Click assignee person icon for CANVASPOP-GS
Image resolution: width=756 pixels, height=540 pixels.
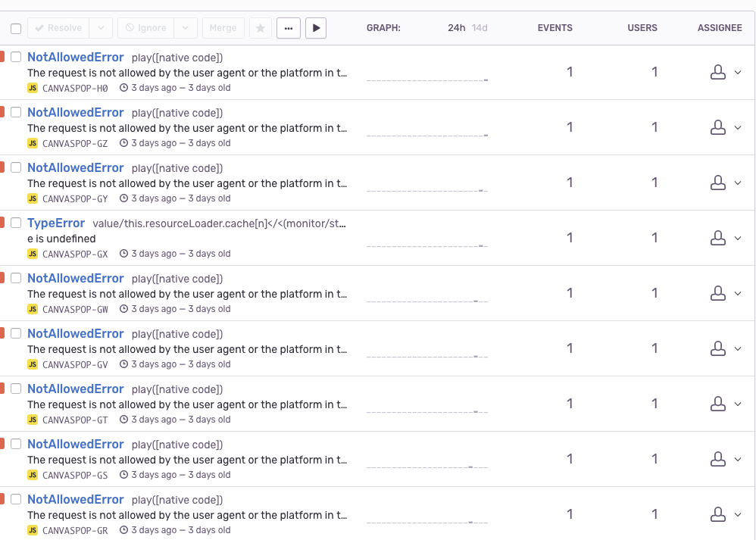pyautogui.click(x=718, y=459)
